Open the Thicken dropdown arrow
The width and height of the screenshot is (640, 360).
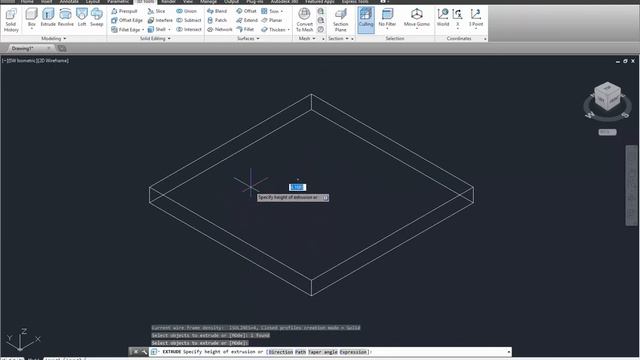[288, 30]
